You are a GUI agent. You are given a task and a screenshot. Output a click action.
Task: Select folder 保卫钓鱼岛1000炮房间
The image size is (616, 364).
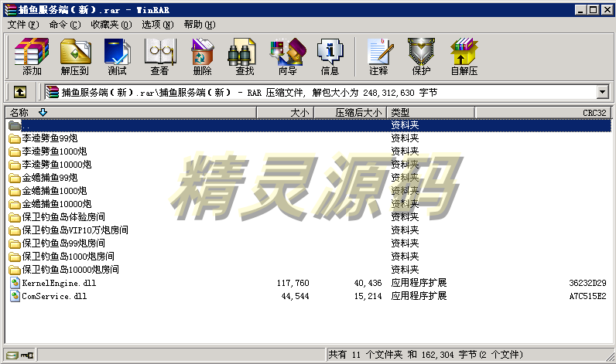[x=68, y=257]
